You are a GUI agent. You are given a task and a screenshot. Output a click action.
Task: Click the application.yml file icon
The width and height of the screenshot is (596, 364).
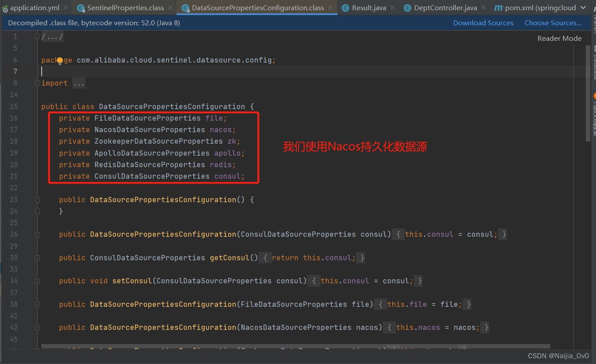click(5, 8)
